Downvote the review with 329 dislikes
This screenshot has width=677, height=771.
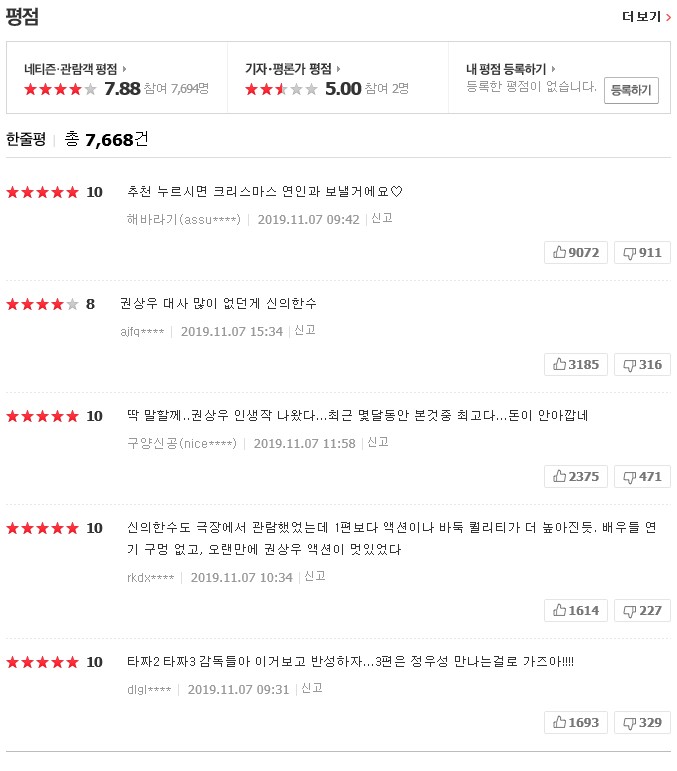coord(642,722)
